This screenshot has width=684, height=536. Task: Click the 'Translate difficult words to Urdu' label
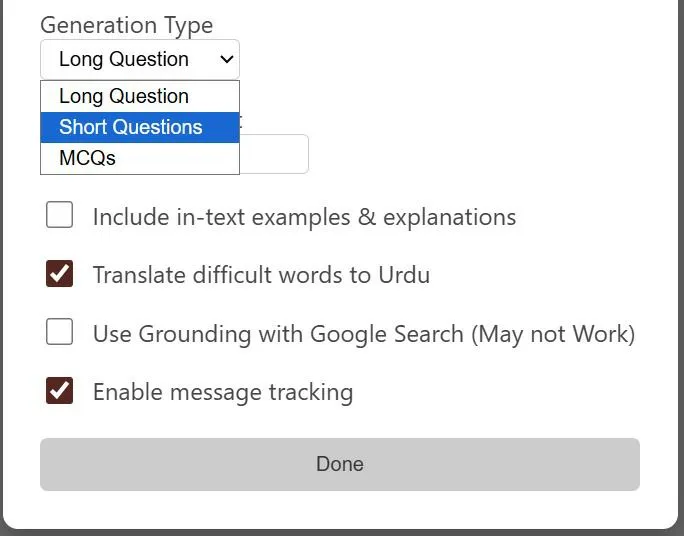pos(261,275)
